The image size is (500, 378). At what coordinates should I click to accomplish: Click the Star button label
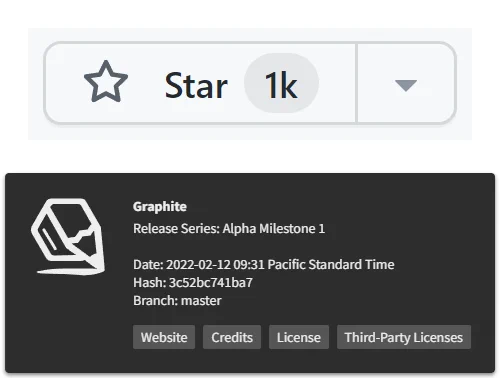point(196,85)
